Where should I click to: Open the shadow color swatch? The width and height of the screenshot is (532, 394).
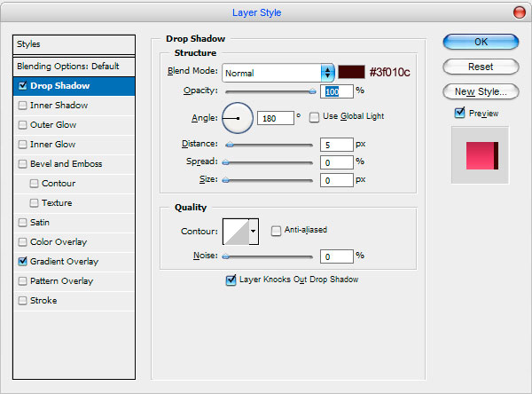351,72
